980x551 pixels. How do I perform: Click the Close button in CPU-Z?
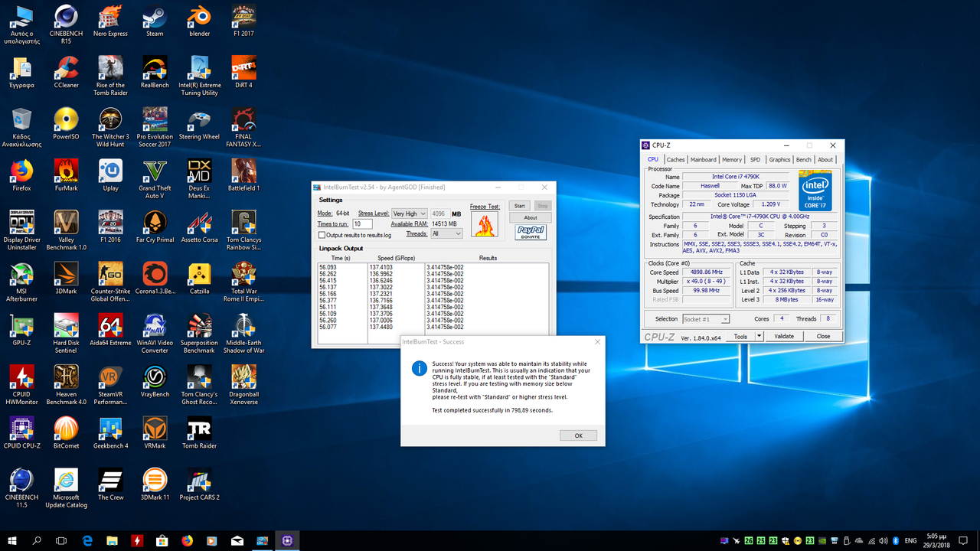[x=823, y=336]
